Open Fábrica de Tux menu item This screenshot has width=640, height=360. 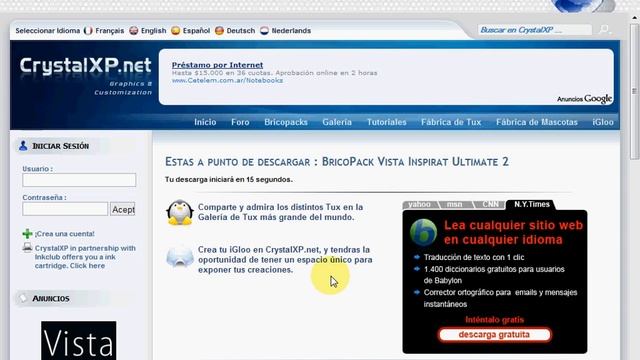pyautogui.click(x=451, y=122)
